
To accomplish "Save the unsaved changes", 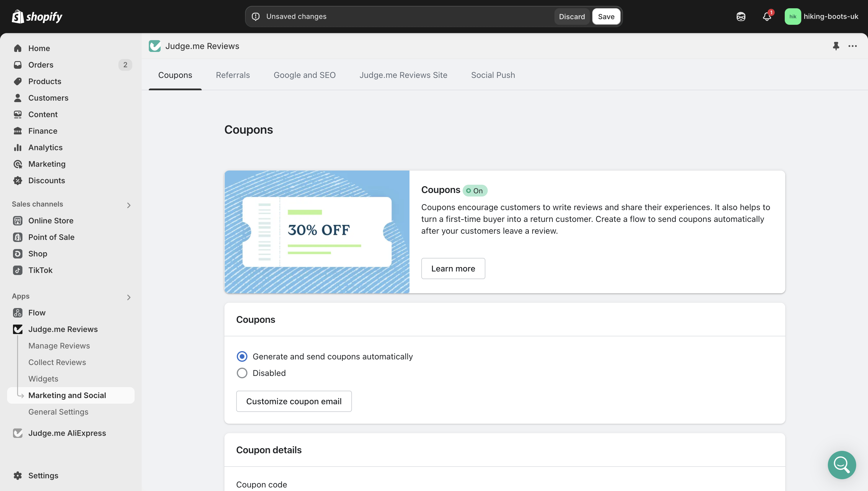I will coord(606,17).
